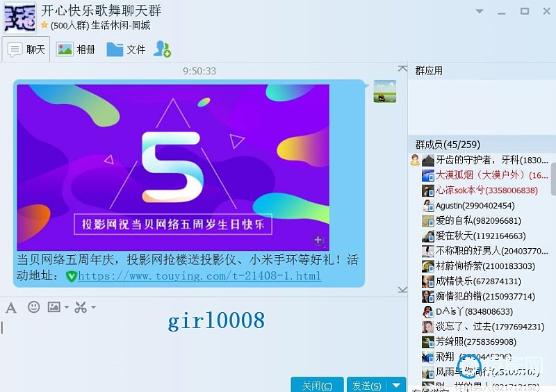Open the font formatting tool
The image size is (556, 392).
coord(11,307)
